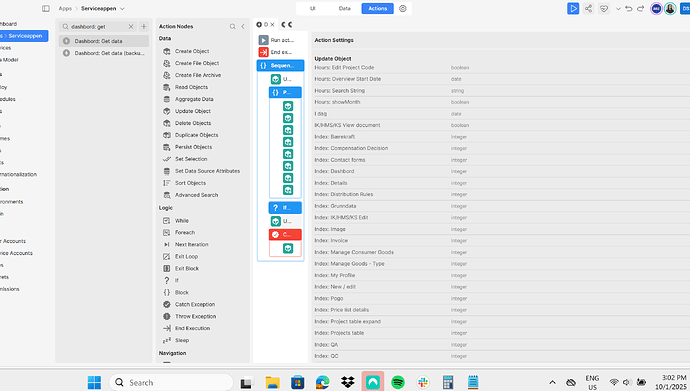Viewport: 690px width, 391px height.
Task: Pick the Sort Objects node
Action: tap(190, 183)
